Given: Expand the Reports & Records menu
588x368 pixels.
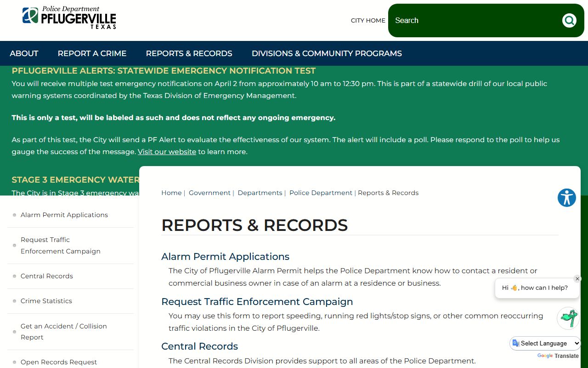Looking at the screenshot, I should [189, 53].
